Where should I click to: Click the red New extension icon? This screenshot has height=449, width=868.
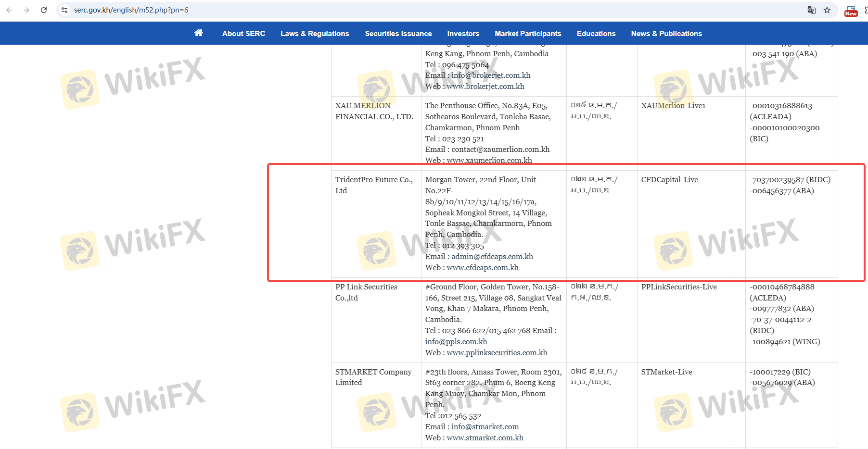(851, 11)
